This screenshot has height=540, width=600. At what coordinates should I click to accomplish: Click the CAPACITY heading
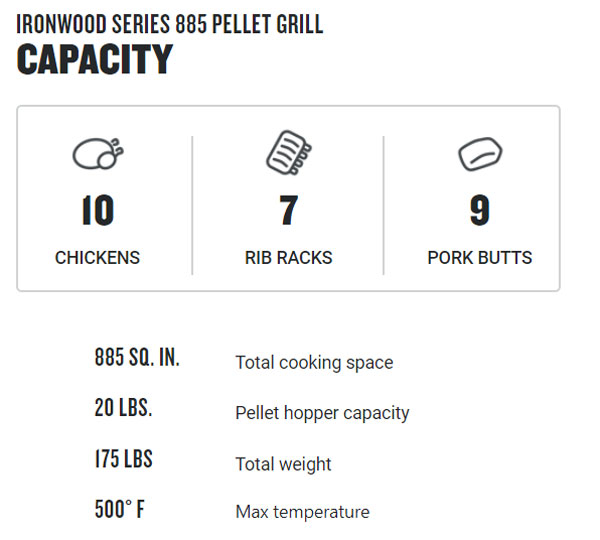tap(95, 61)
